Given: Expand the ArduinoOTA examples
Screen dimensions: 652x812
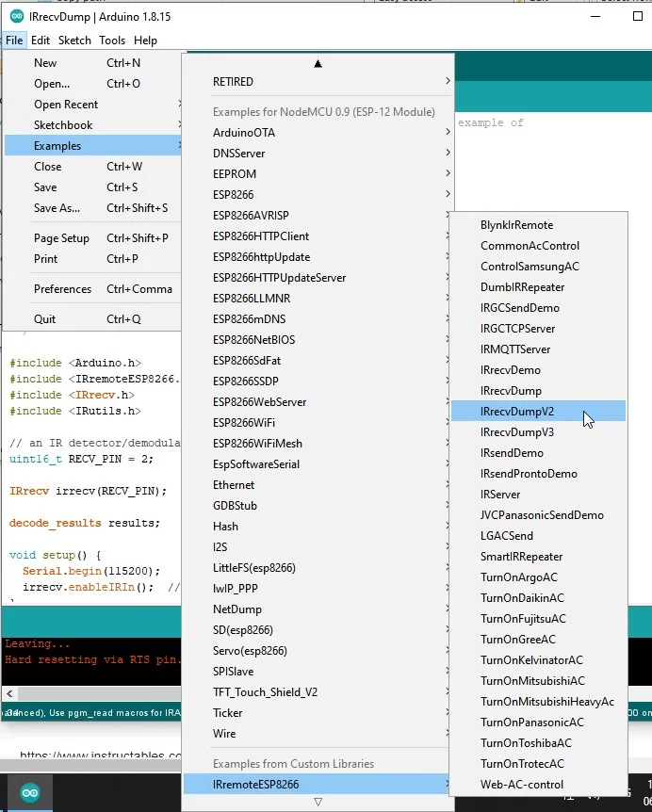Looking at the screenshot, I should [318, 132].
